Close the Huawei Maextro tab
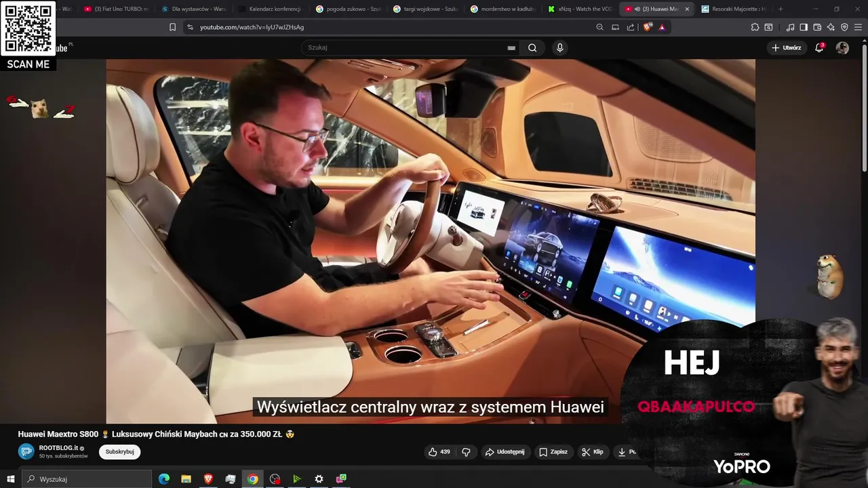 (x=687, y=9)
